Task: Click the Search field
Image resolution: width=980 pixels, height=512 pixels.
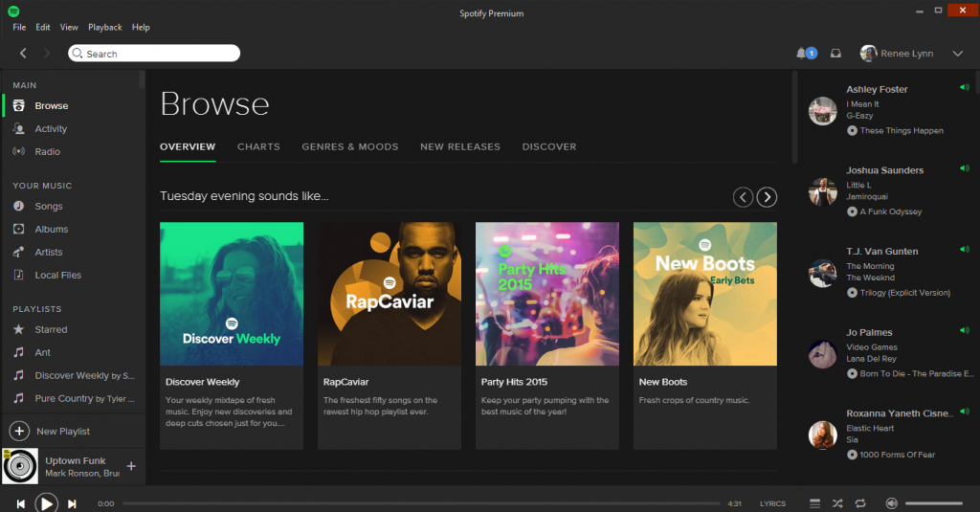Action: tap(154, 54)
